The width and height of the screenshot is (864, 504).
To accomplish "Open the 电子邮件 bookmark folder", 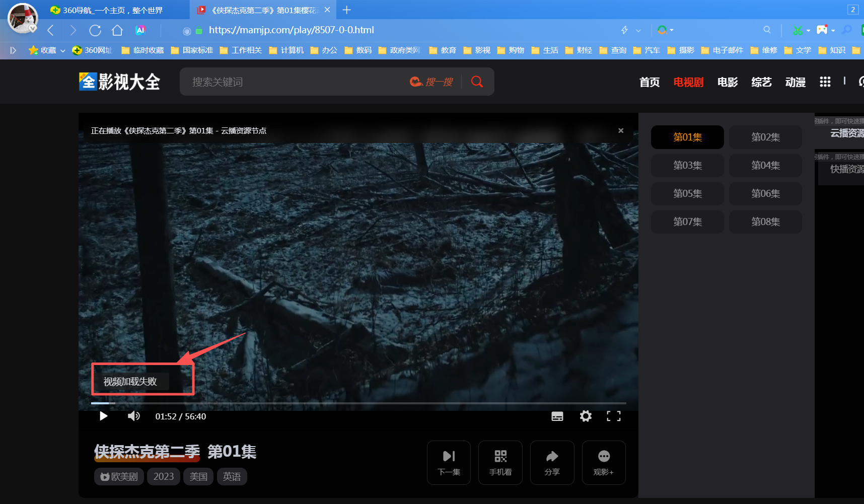I will 722,50.
